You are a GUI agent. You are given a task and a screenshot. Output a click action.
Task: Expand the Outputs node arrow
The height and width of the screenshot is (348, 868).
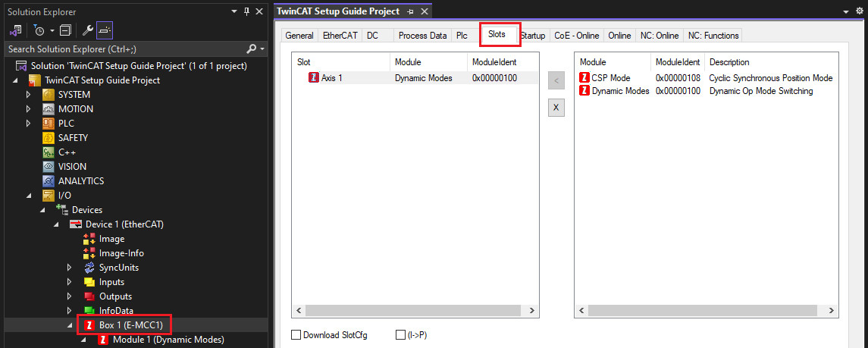pyautogui.click(x=69, y=296)
